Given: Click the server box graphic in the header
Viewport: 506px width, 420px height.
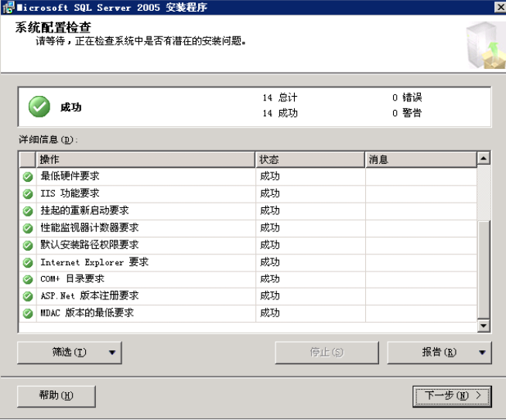Looking at the screenshot, I should (x=486, y=45).
